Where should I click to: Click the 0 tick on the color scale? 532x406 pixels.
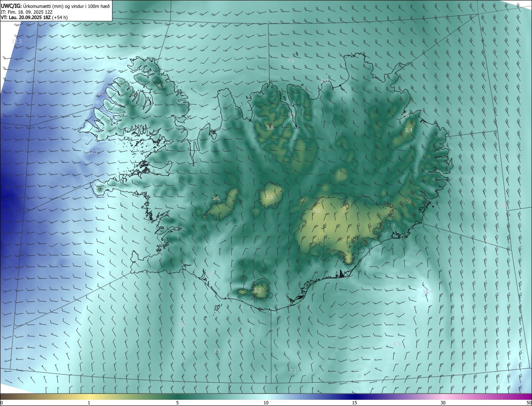point(2,403)
